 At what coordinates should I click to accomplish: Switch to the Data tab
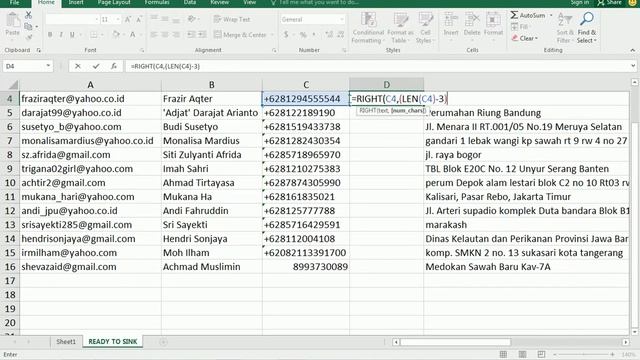point(190,2)
